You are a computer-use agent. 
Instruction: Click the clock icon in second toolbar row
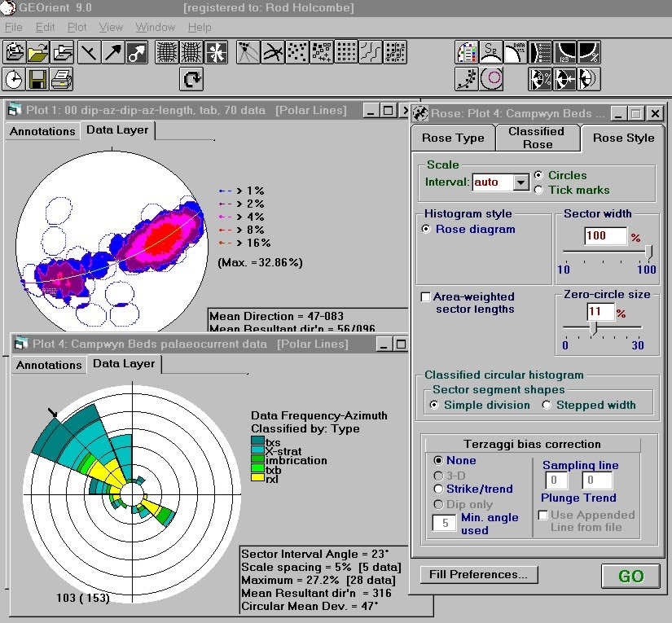click(x=14, y=79)
